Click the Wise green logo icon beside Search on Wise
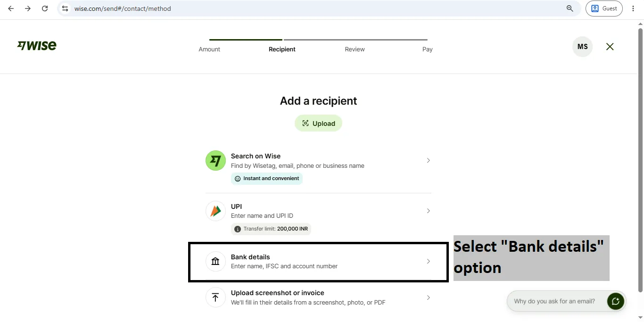Screen dimensions: 644x322 click(x=215, y=160)
